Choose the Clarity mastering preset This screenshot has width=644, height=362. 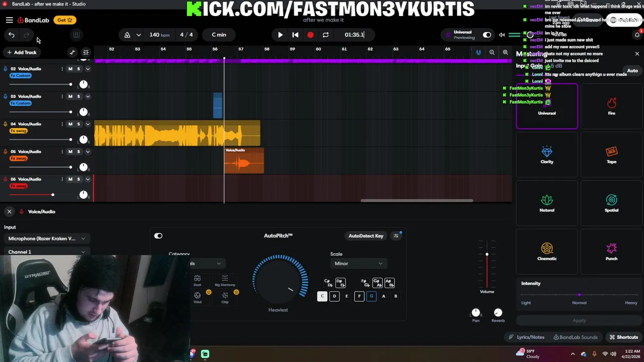tap(547, 155)
